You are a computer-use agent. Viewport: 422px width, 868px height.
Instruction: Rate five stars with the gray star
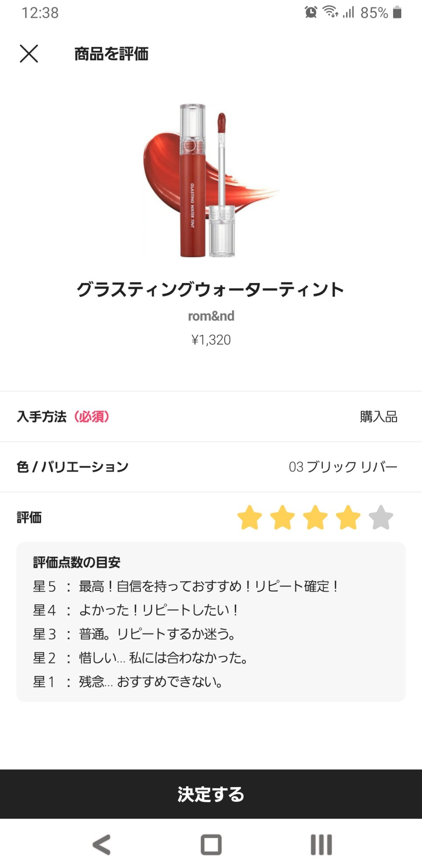point(380,517)
